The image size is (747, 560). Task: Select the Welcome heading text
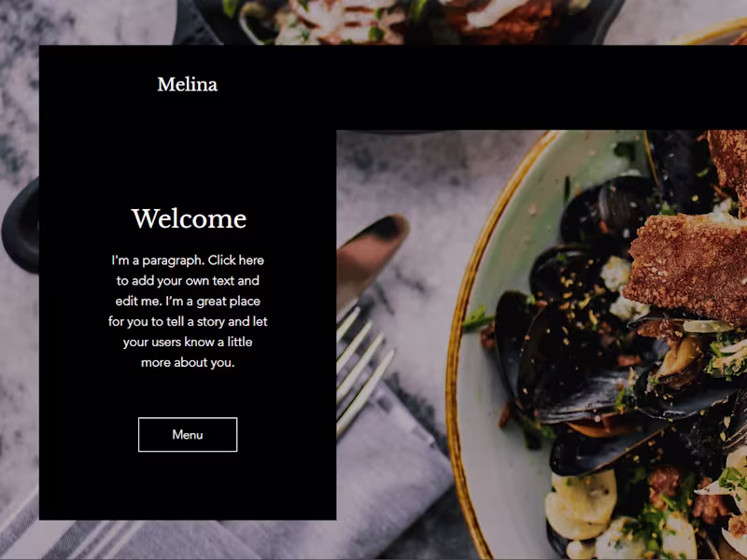(x=189, y=218)
